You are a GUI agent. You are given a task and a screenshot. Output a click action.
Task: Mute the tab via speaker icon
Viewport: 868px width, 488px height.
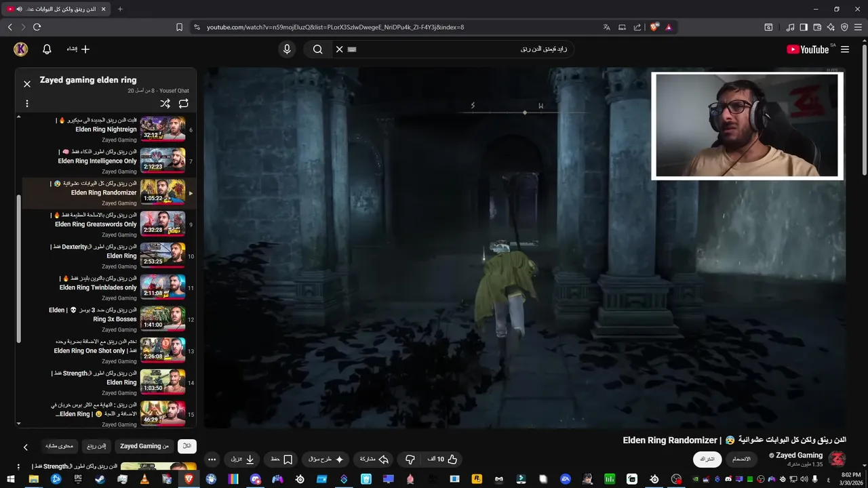click(x=19, y=9)
